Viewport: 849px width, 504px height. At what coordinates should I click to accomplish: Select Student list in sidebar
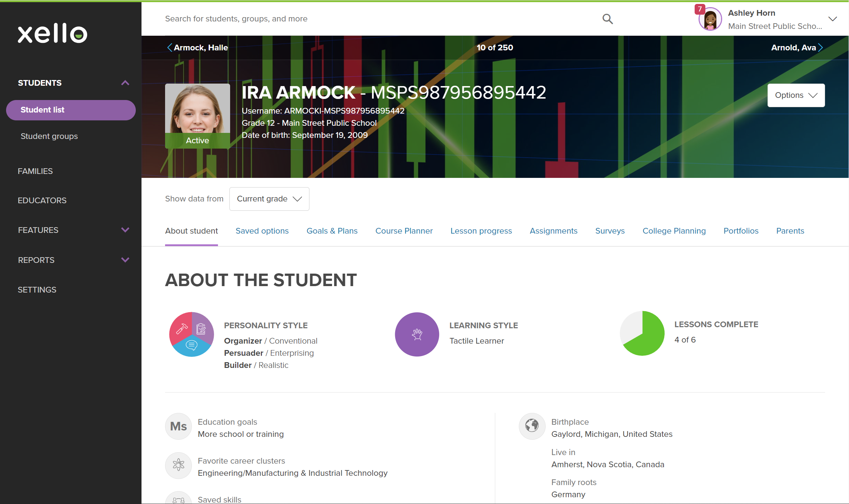[71, 110]
